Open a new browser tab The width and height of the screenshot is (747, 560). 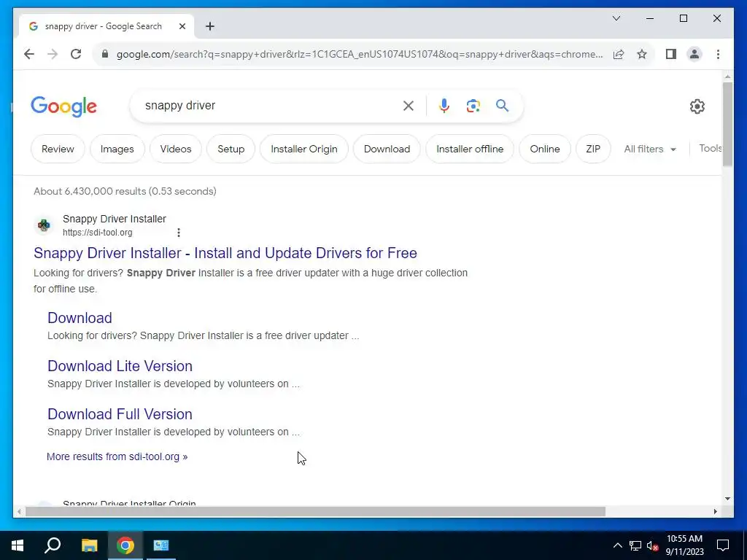(209, 27)
